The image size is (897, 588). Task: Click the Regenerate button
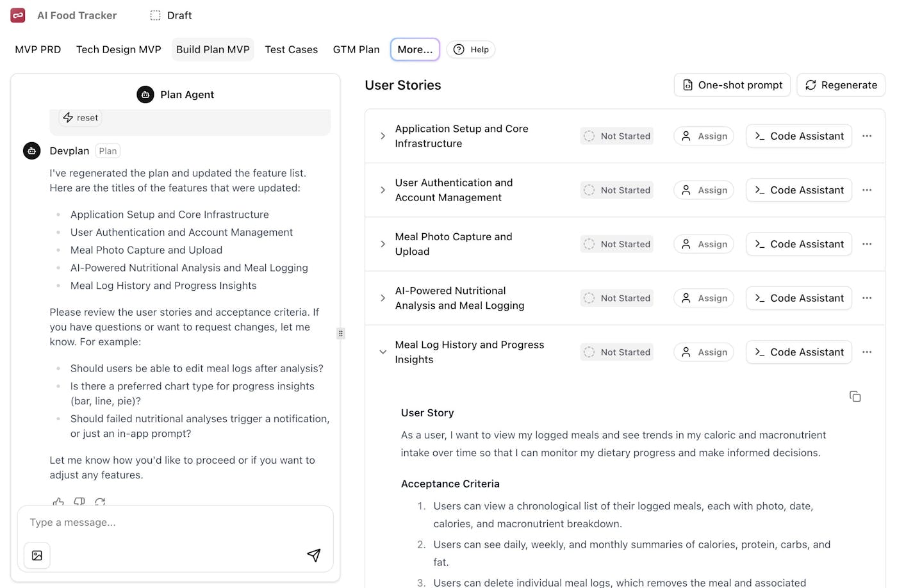pos(840,85)
